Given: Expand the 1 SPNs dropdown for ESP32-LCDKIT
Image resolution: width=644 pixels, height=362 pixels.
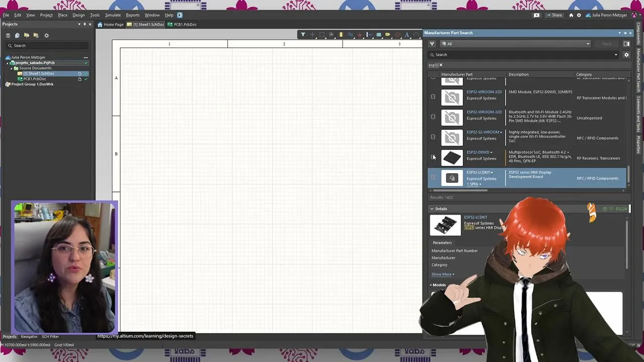Looking at the screenshot, I should coord(474,184).
